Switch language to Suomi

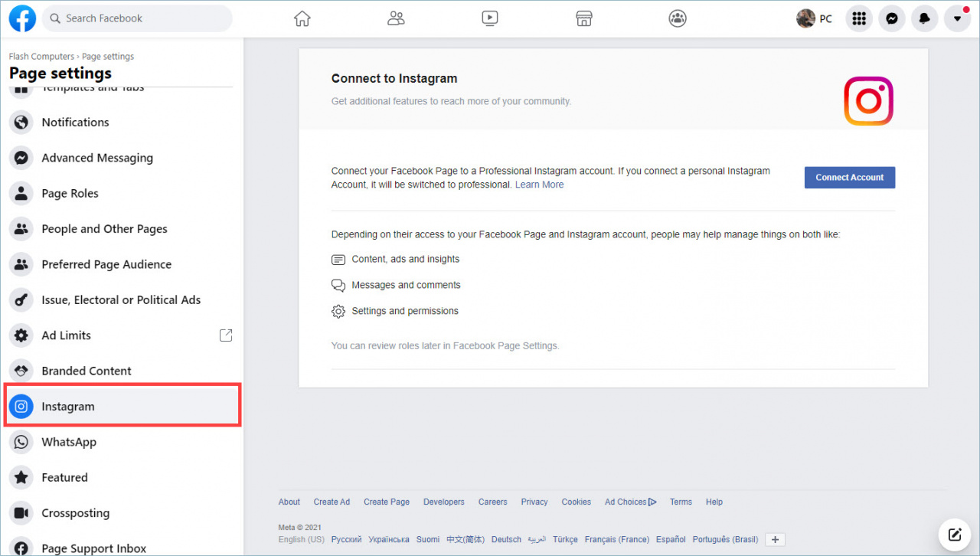(x=428, y=540)
